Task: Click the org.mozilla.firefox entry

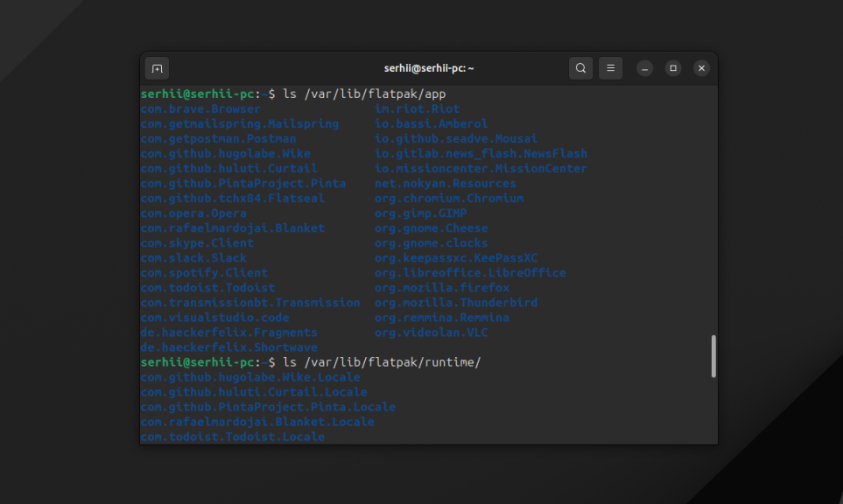Action: 442,288
